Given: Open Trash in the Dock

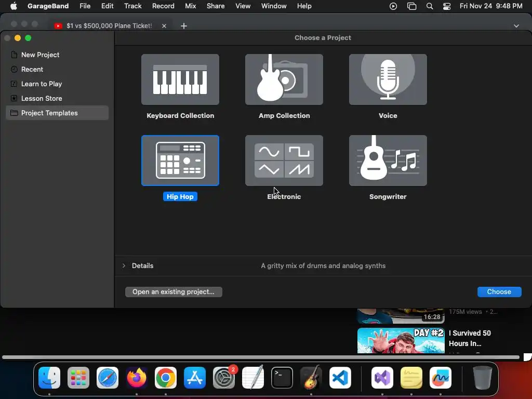Looking at the screenshot, I should tap(483, 378).
